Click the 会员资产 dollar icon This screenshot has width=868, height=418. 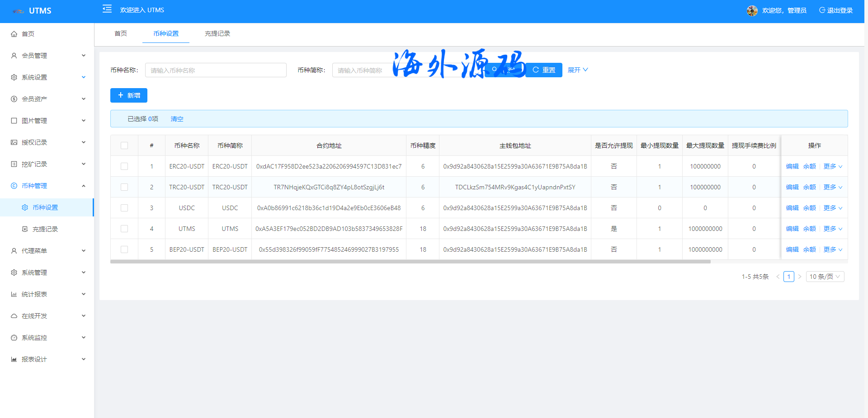(x=14, y=99)
